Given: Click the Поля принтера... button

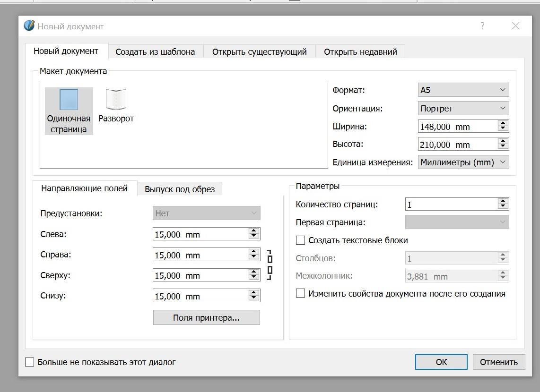Looking at the screenshot, I should click(206, 317).
